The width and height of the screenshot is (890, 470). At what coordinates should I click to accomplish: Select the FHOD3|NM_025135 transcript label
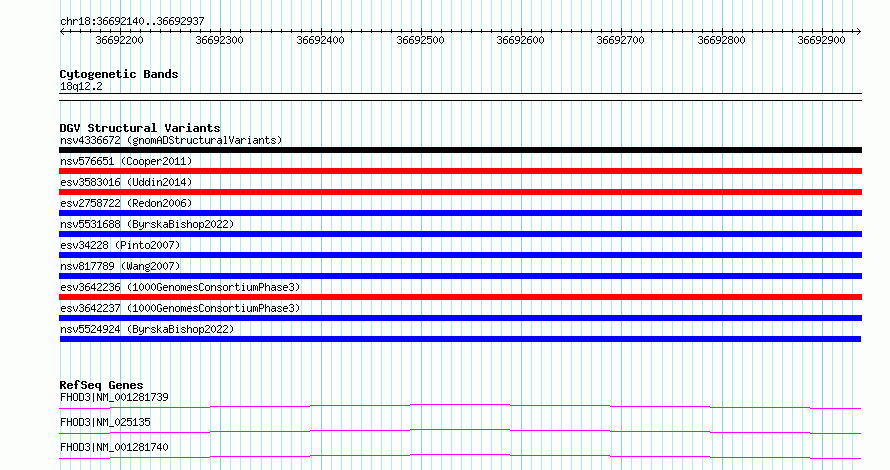(x=105, y=422)
